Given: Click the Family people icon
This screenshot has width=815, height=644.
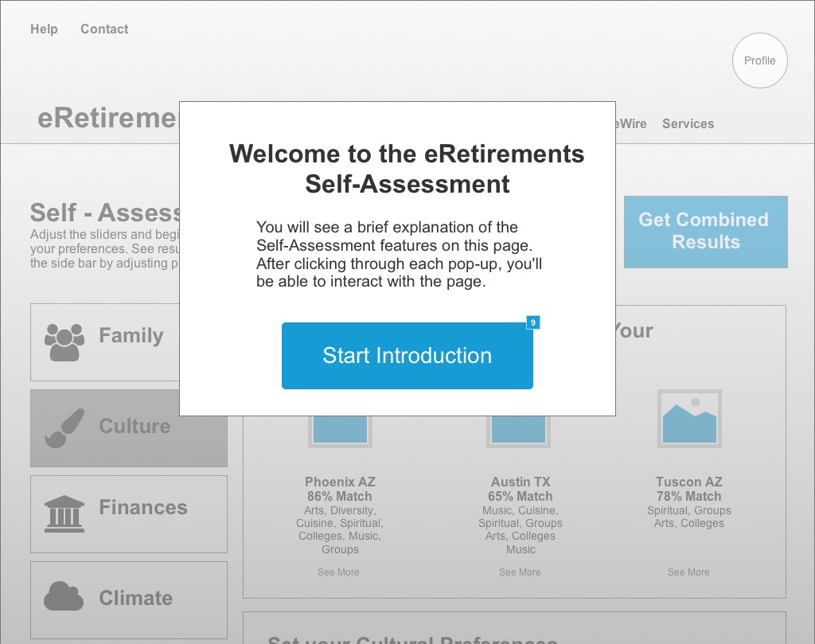Looking at the screenshot, I should (64, 342).
